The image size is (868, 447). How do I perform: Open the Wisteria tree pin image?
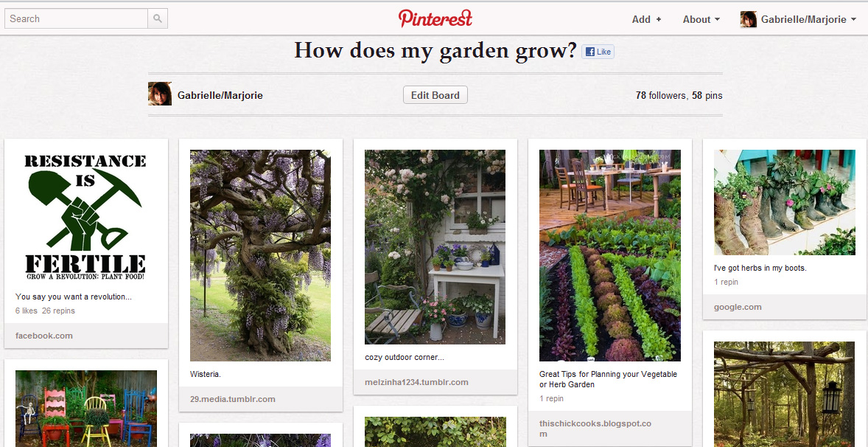pos(260,255)
